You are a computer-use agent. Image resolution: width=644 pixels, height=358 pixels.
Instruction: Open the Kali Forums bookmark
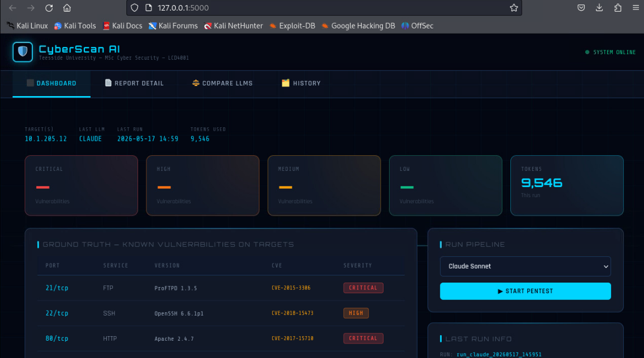pyautogui.click(x=173, y=26)
